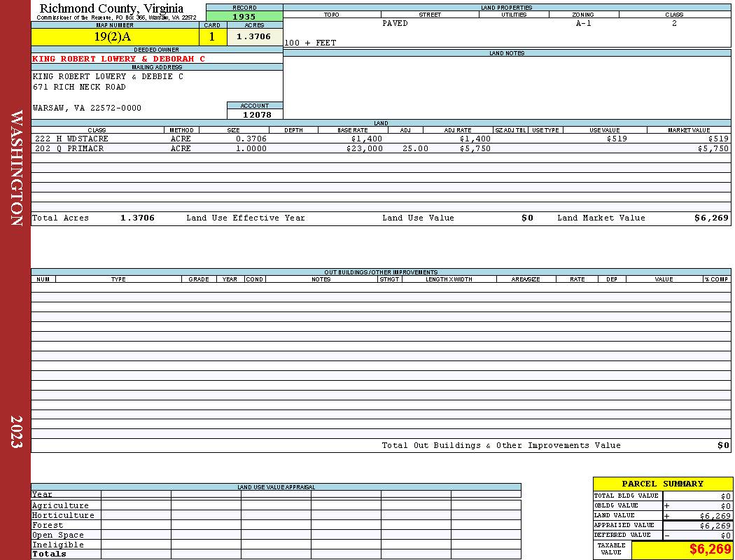735x560 pixels.
Task: Click the PAVED street value
Action: (395, 23)
